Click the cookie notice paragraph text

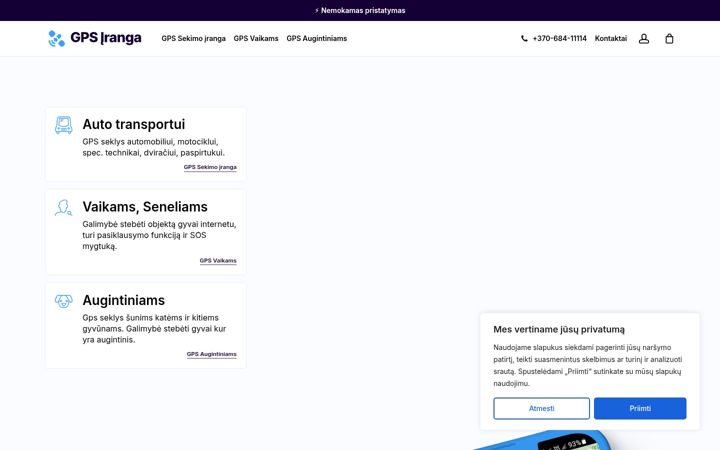pos(588,366)
